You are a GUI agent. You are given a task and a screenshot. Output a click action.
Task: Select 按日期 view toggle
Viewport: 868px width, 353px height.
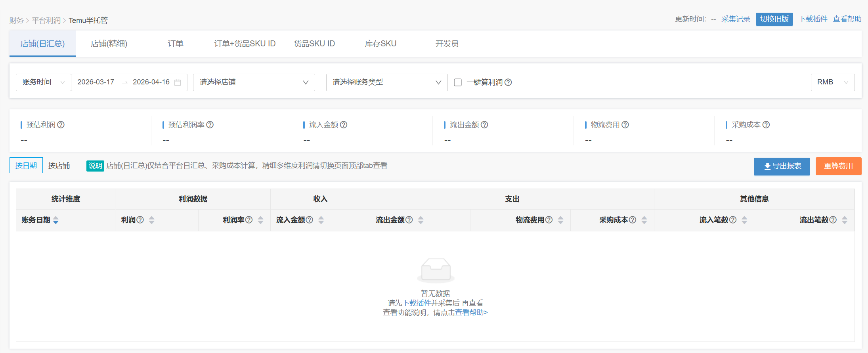pyautogui.click(x=26, y=166)
